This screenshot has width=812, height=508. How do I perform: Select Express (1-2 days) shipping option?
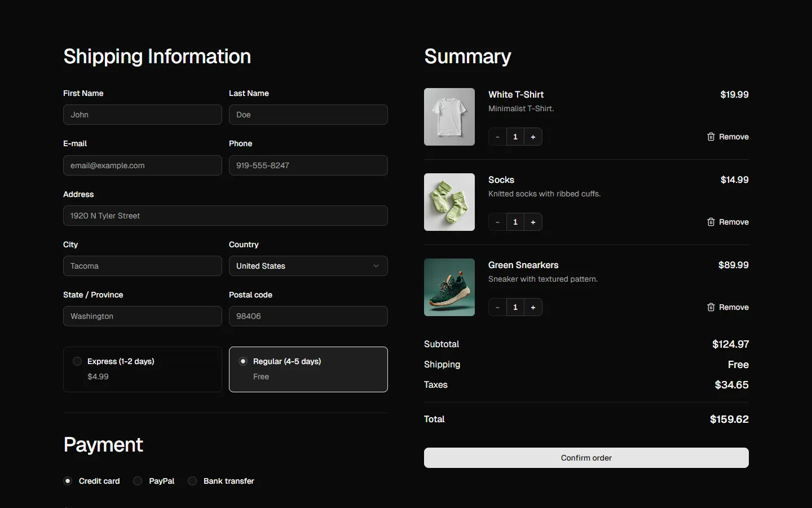pyautogui.click(x=77, y=361)
